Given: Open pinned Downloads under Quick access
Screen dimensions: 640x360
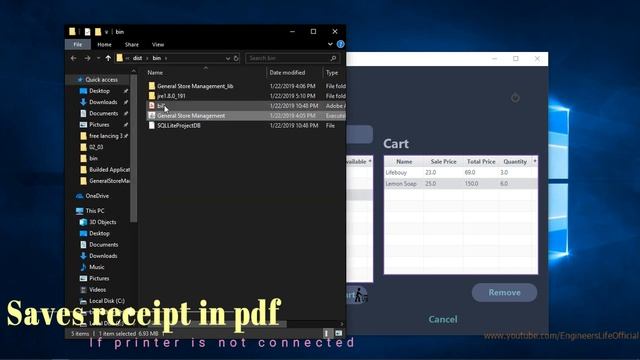Looking at the screenshot, I should coord(103,102).
